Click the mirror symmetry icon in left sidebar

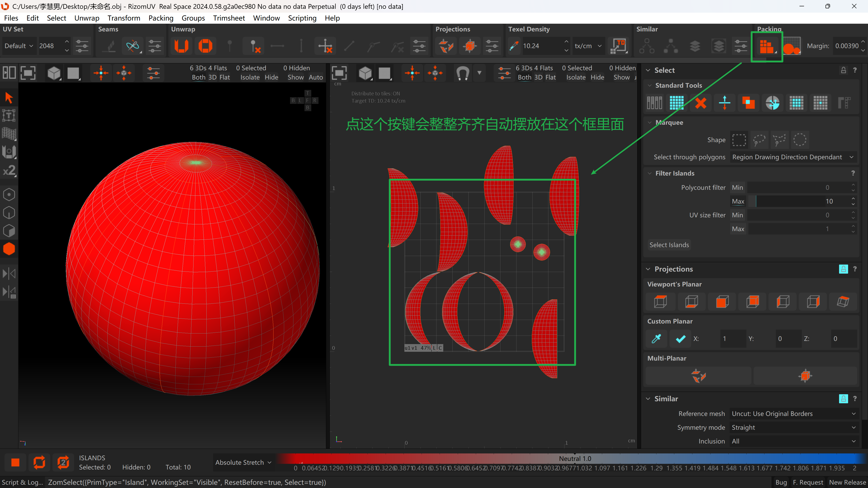point(9,273)
